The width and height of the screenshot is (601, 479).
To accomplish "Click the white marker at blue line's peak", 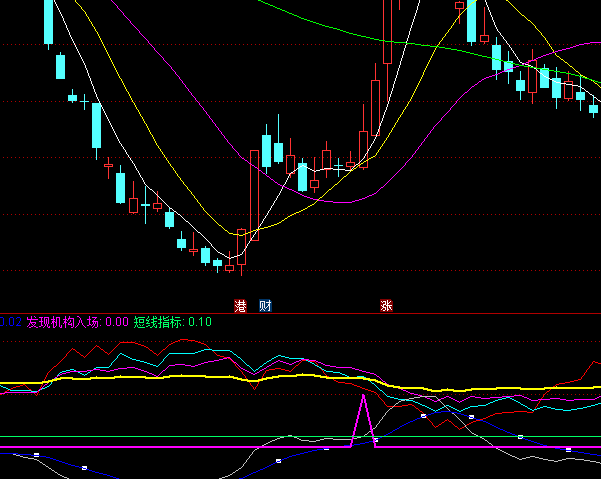I will click(424, 415).
